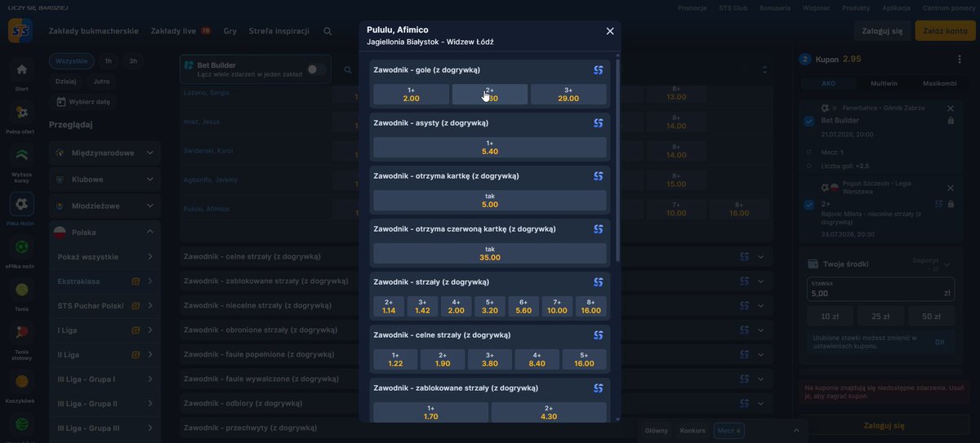Select Jutro date filter
This screenshot has height=443, width=980.
[x=101, y=82]
